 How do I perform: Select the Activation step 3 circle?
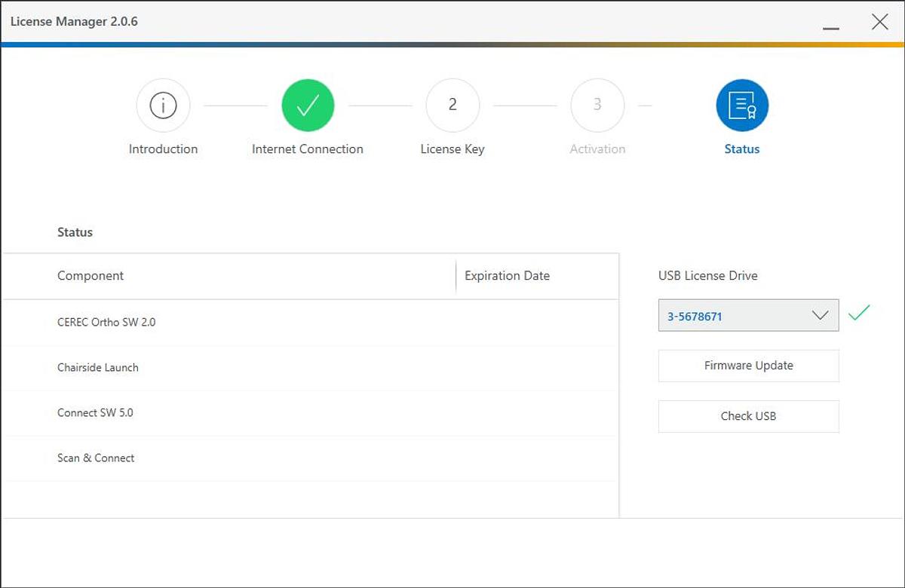597,106
